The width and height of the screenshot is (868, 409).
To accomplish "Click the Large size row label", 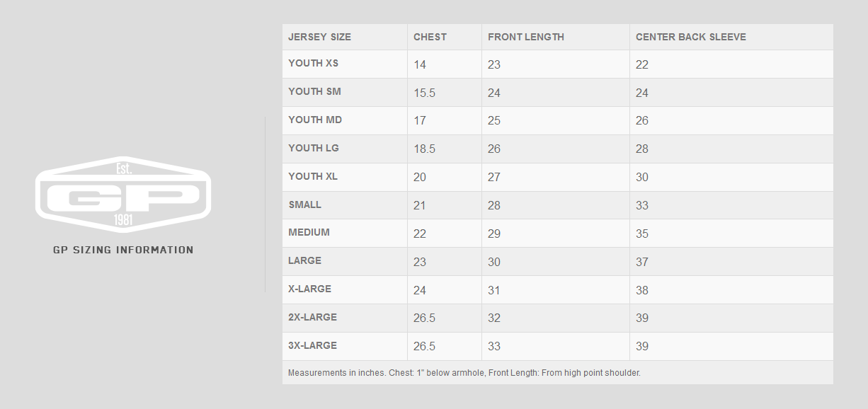I will (x=305, y=260).
